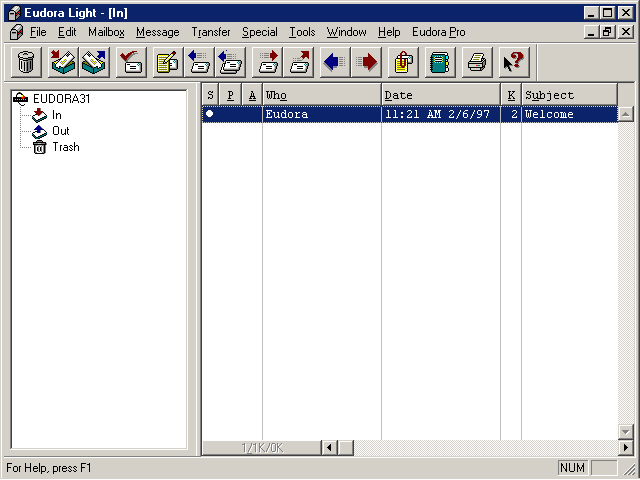Click the message list scroll up arrow

(625, 113)
